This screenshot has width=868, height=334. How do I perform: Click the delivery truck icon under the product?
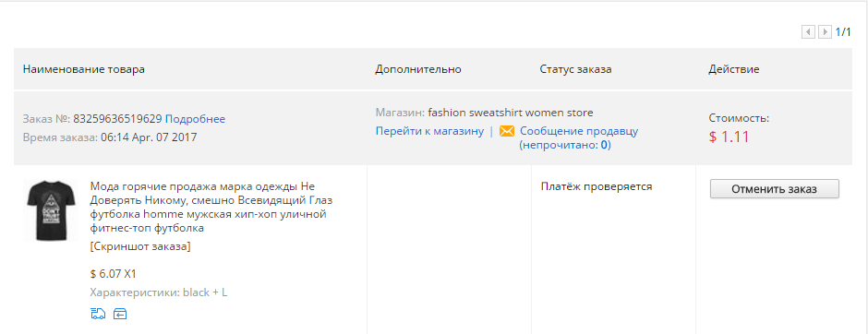pyautogui.click(x=98, y=314)
